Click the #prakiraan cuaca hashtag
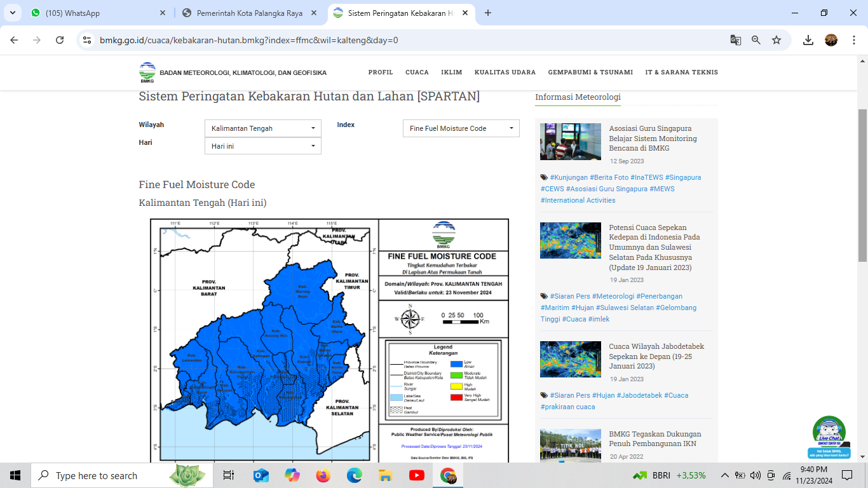The width and height of the screenshot is (868, 488). pyautogui.click(x=567, y=407)
